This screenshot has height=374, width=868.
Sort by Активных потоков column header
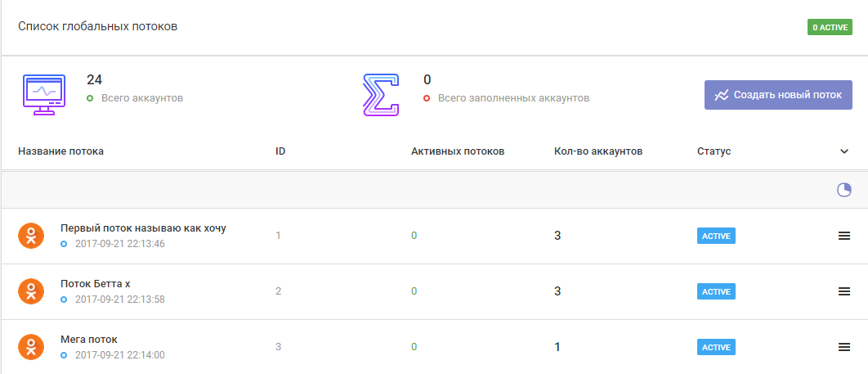458,151
